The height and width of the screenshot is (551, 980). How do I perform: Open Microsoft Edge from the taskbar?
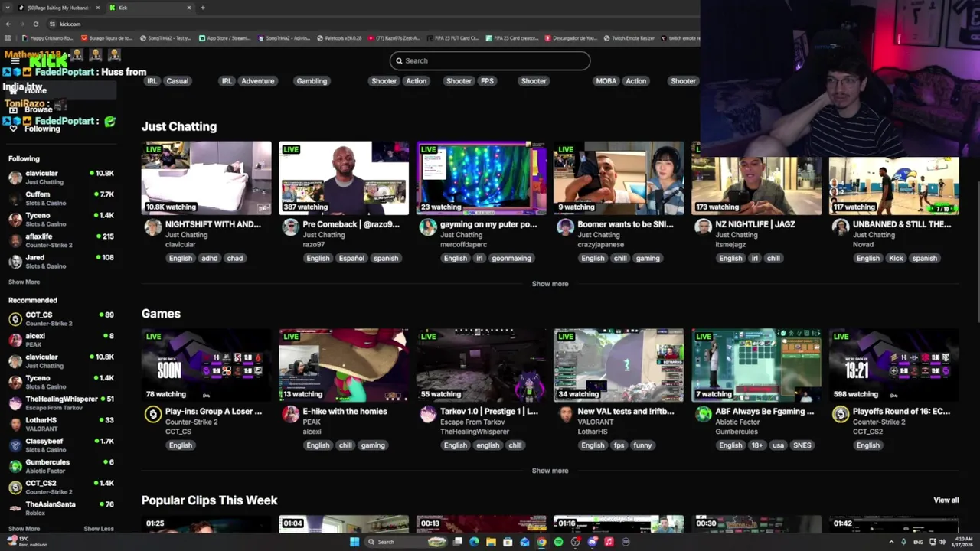pos(474,542)
